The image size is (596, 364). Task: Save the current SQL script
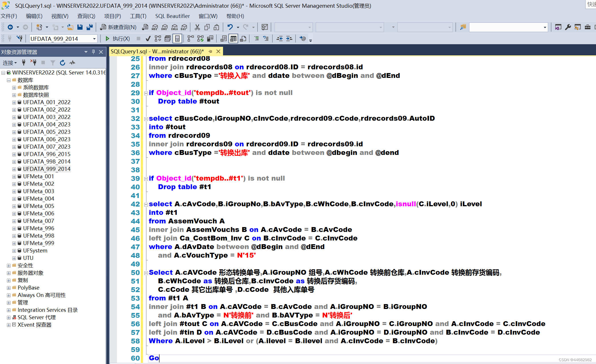pyautogui.click(x=80, y=27)
